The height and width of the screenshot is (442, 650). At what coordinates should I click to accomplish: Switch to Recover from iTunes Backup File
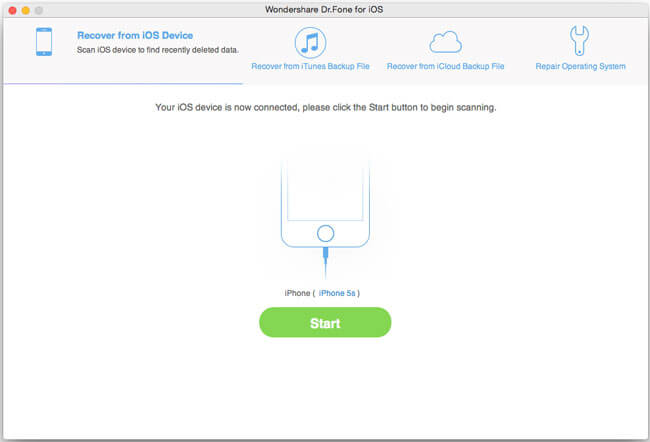[310, 66]
